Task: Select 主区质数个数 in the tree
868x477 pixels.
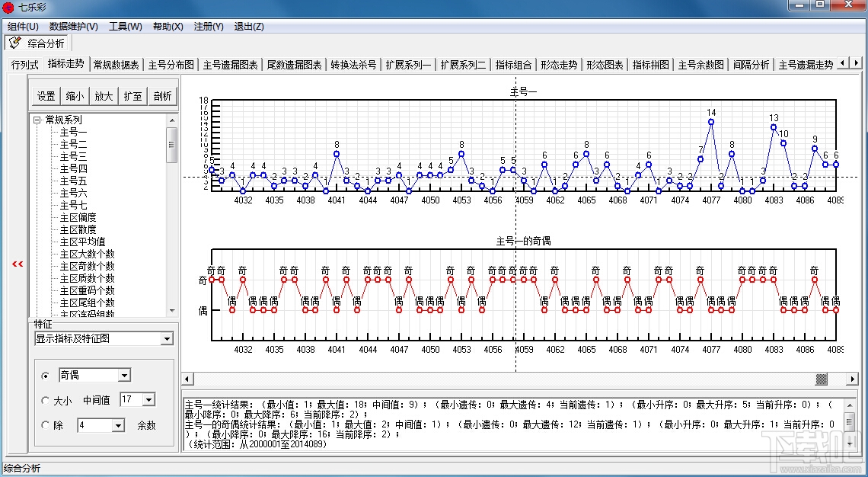Action: 88,278
